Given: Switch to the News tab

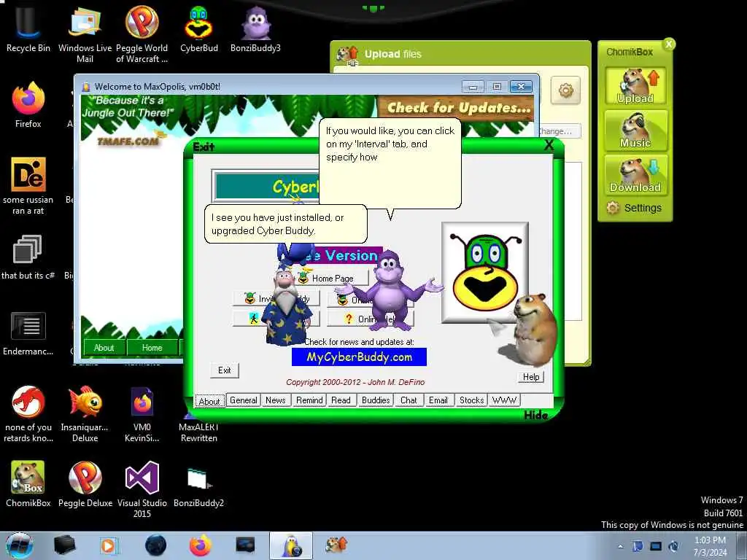Looking at the screenshot, I should 275,400.
